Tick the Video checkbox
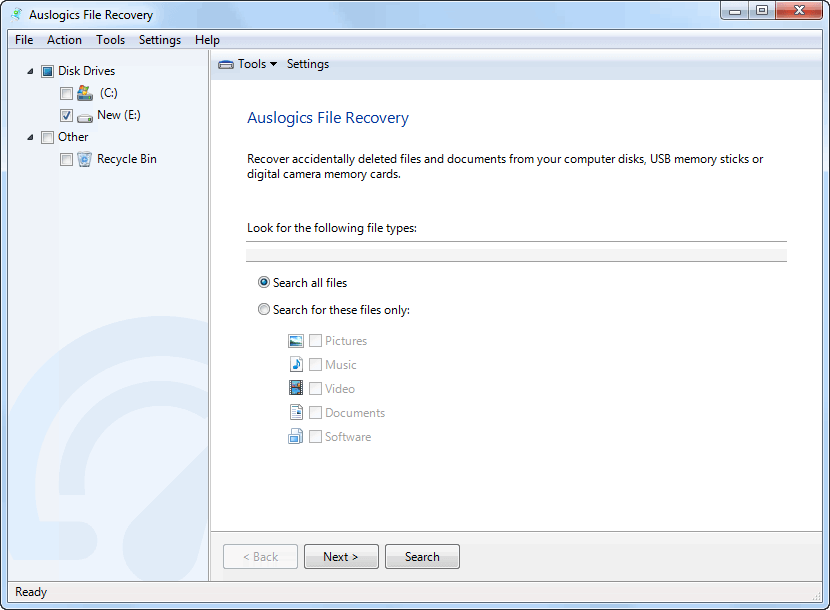The height and width of the screenshot is (610, 830). pos(315,388)
